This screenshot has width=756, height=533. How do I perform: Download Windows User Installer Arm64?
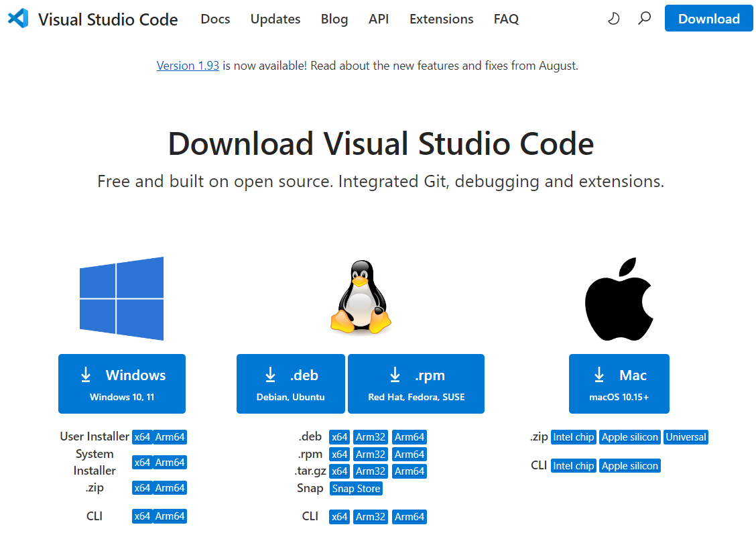tap(170, 437)
